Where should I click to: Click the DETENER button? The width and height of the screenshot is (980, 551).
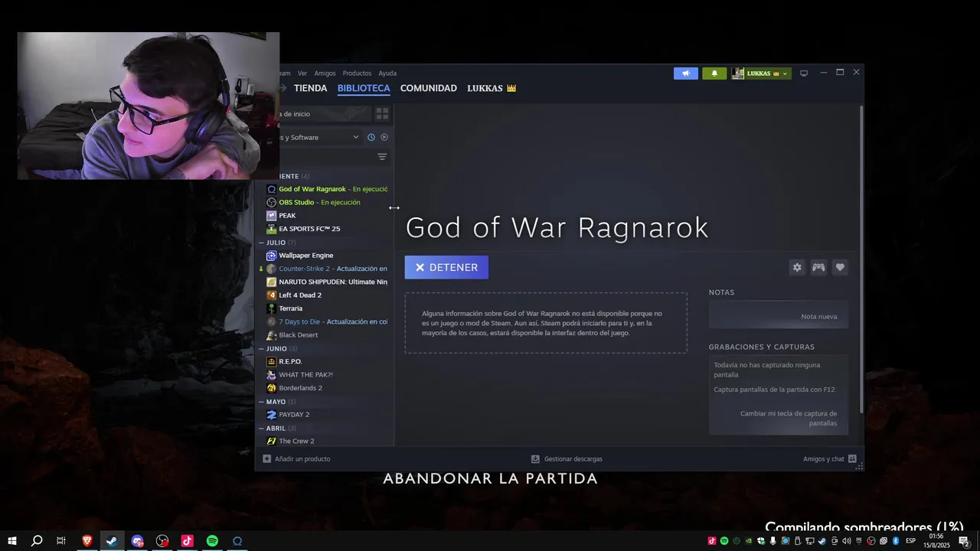click(446, 267)
